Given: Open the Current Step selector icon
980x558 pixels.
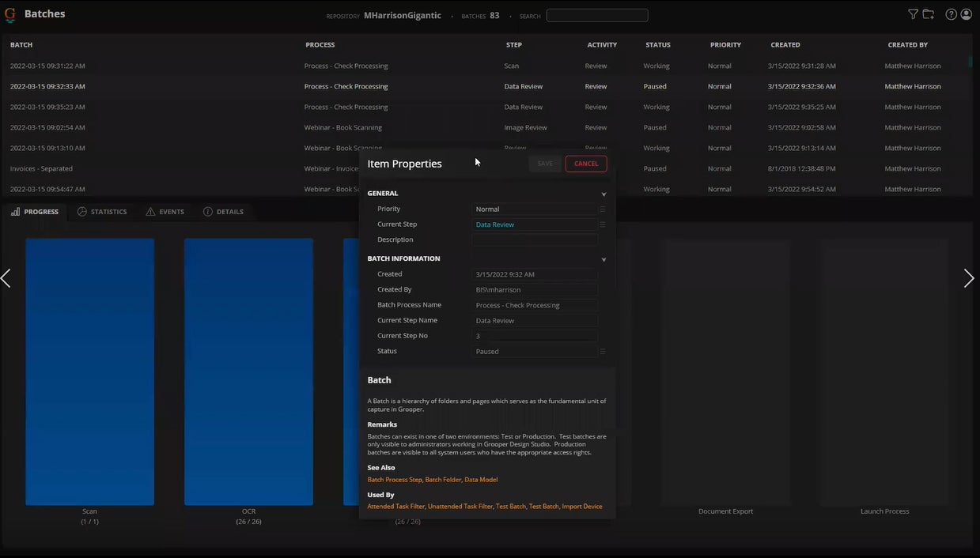Looking at the screenshot, I should (x=601, y=224).
